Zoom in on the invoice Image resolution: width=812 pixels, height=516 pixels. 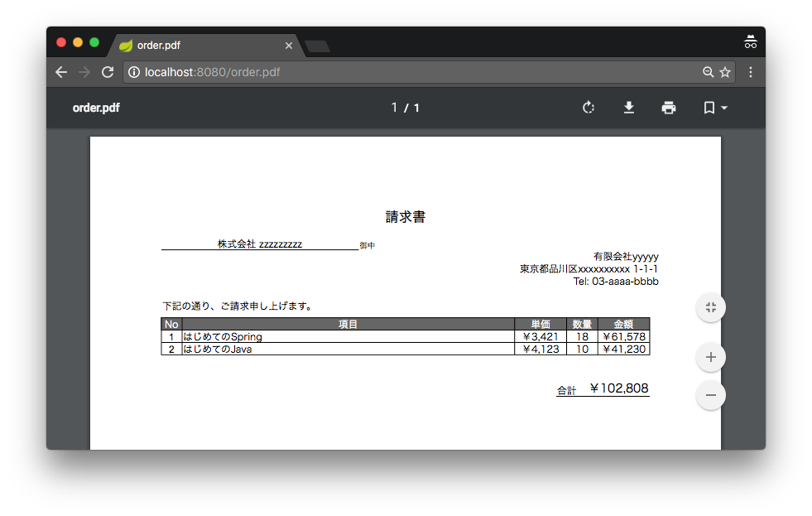coord(710,357)
